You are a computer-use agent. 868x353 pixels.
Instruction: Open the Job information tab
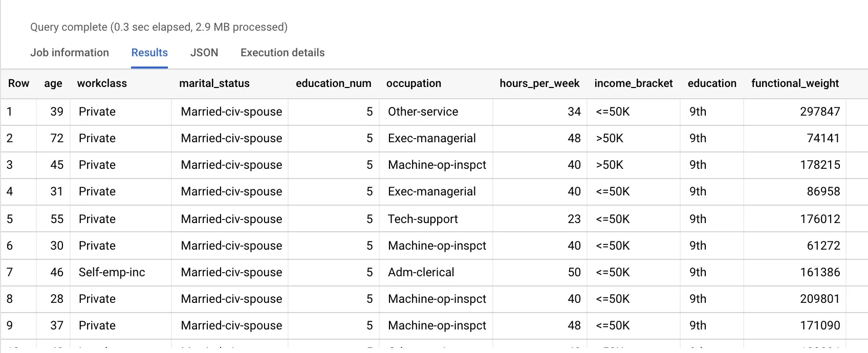[x=70, y=53]
